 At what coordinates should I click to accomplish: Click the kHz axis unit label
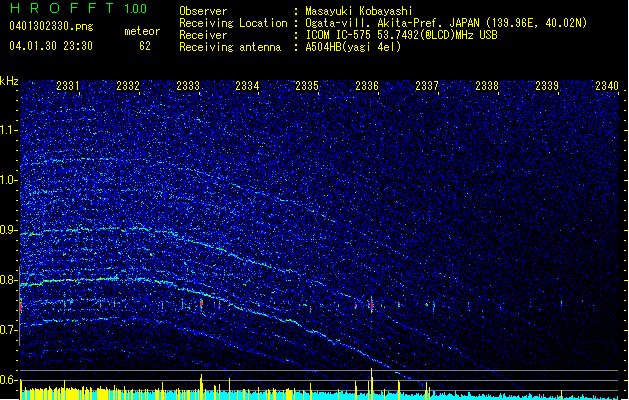click(x=9, y=81)
